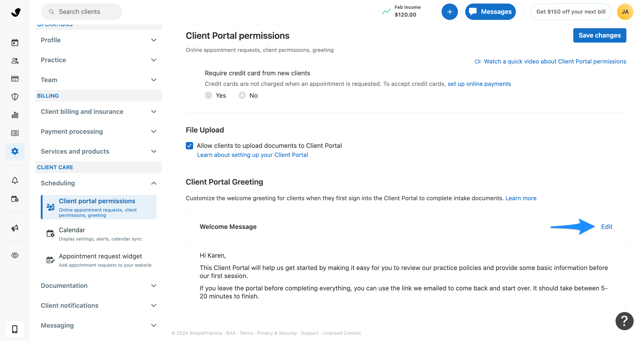Click the bell reminders sidebar icon
The width and height of the screenshot is (644, 341).
(x=15, y=181)
